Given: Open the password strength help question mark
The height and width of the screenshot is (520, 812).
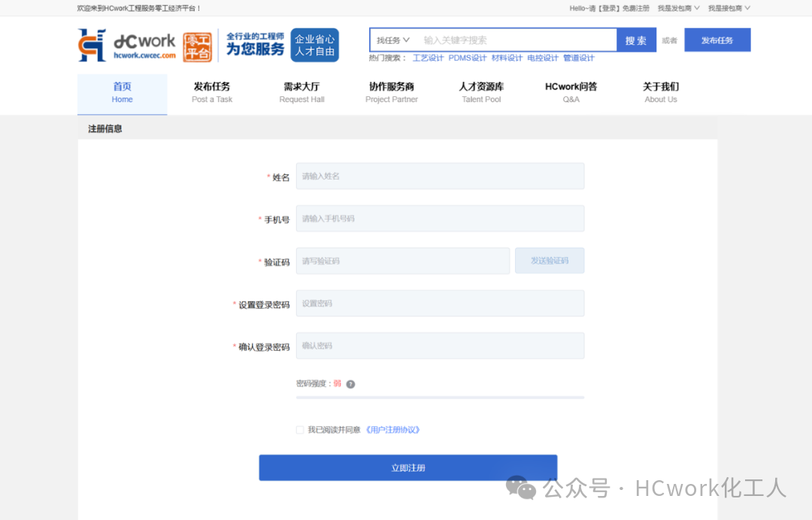Looking at the screenshot, I should tap(350, 383).
